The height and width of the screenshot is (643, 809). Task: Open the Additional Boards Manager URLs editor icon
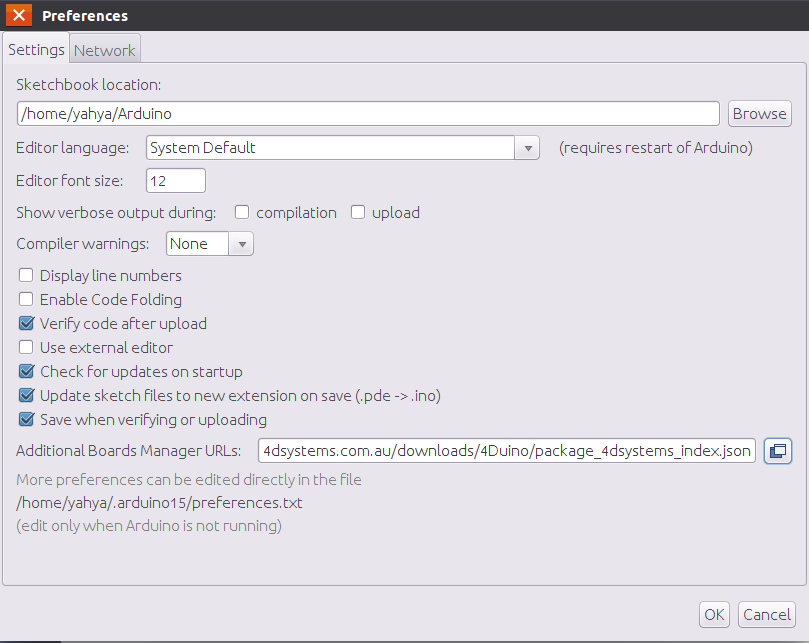778,451
